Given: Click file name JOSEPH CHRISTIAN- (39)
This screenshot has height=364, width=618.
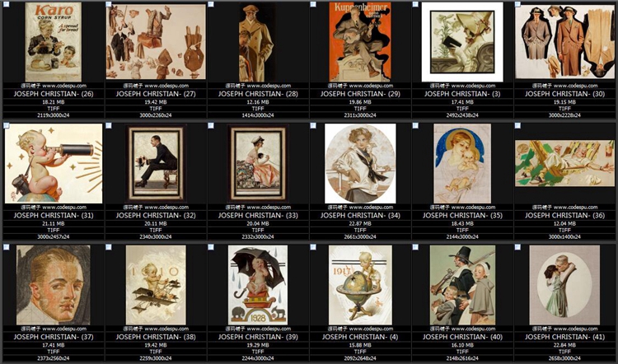Looking at the screenshot, I should (x=258, y=337).
